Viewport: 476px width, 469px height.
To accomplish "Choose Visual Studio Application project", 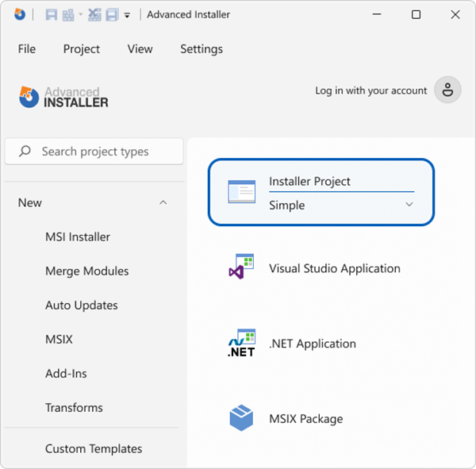I will click(335, 268).
